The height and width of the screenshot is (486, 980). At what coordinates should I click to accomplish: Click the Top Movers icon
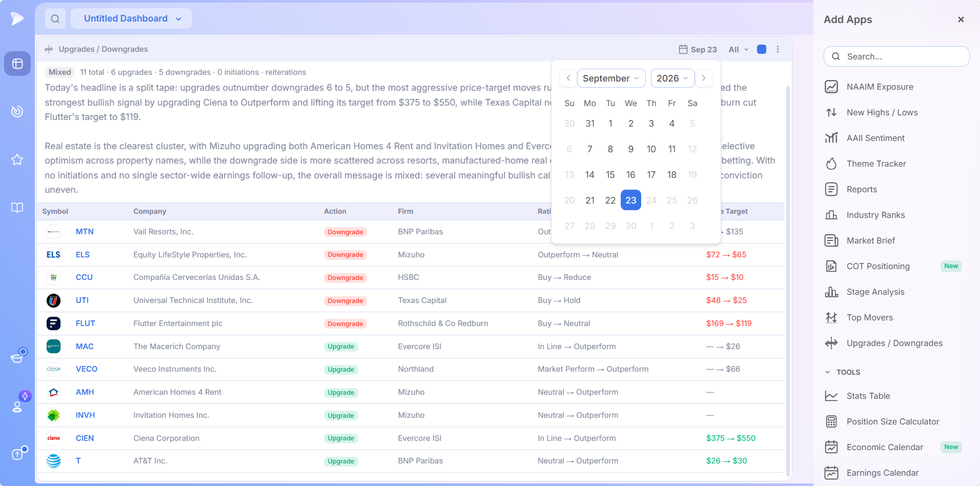(831, 317)
